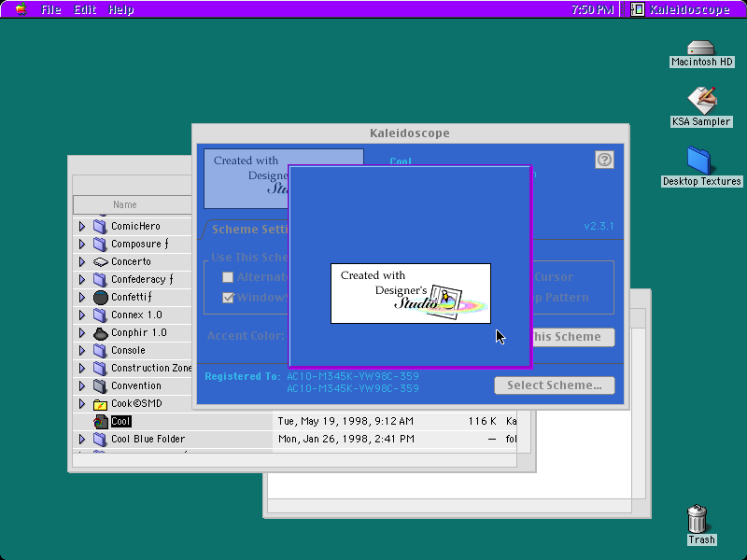Toggle the Alternate checkbox in Kaleidoscope
This screenshot has width=747, height=560.
click(228, 276)
